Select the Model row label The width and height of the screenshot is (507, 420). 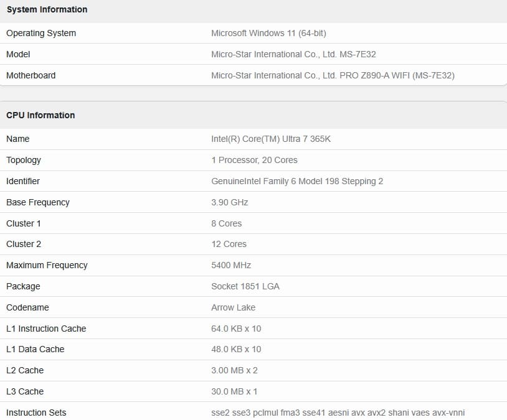(x=18, y=54)
